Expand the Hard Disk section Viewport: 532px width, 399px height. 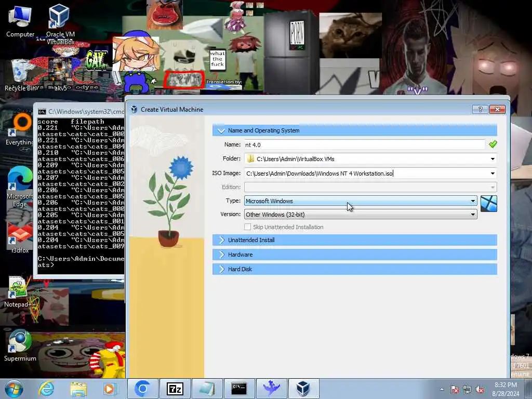click(x=354, y=269)
